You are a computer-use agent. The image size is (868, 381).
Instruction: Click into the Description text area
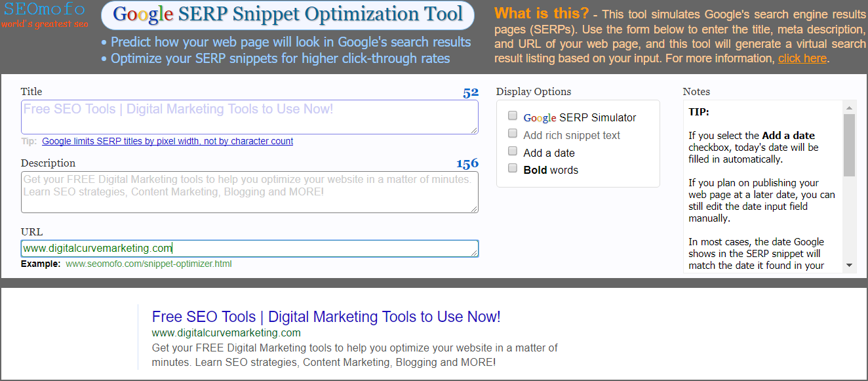coord(250,192)
